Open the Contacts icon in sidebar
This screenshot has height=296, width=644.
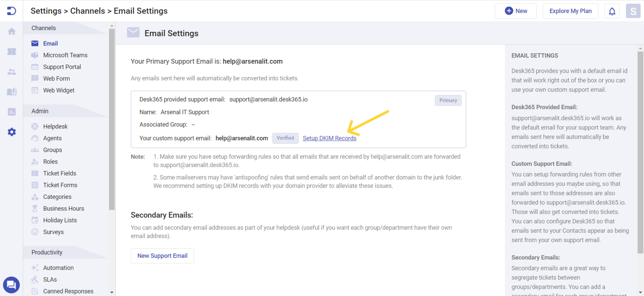pos(11,72)
